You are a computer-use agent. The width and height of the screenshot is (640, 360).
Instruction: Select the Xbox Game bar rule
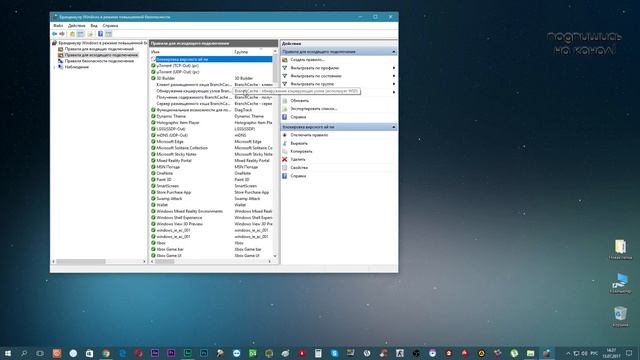211,249
